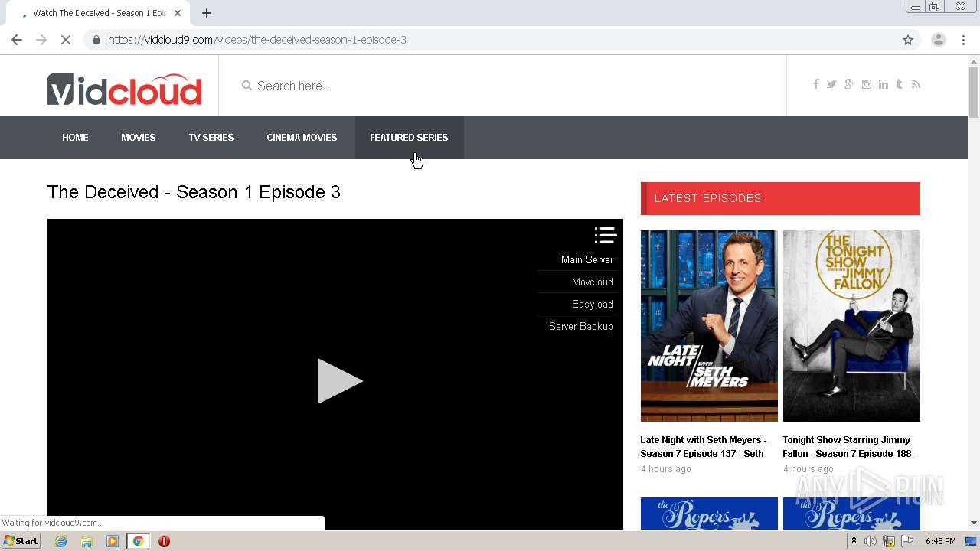The height and width of the screenshot is (551, 980).
Task: Show hidden system tray icons
Action: click(854, 541)
